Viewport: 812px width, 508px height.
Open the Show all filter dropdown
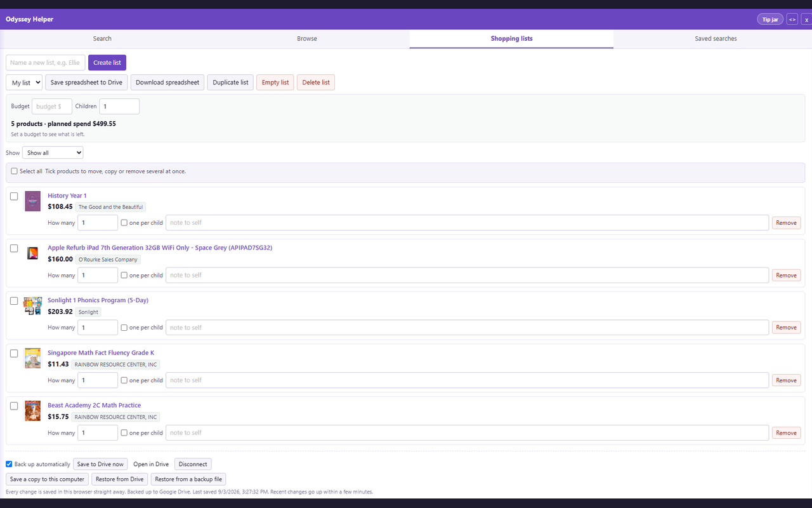point(53,153)
